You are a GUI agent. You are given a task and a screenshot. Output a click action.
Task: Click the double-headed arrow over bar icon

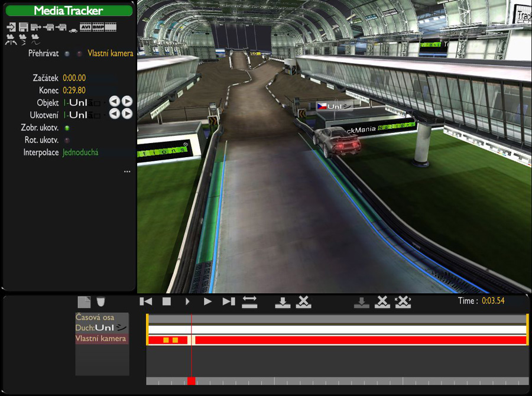pyautogui.click(x=249, y=301)
